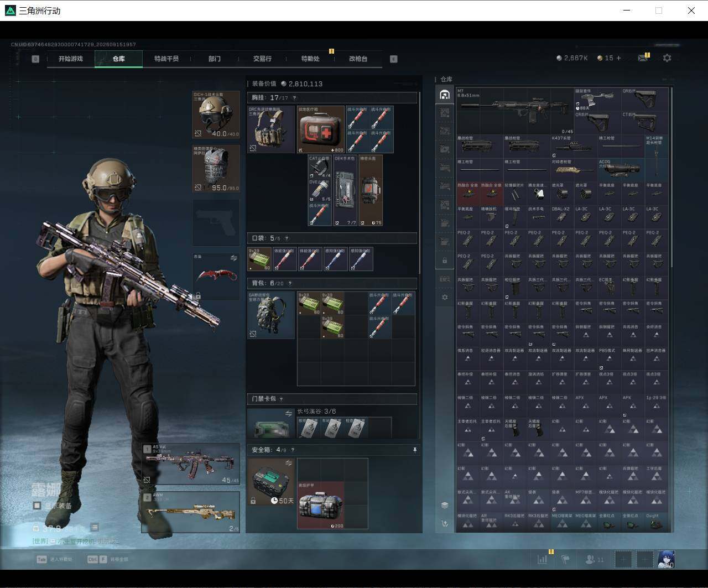Click the plus button next to 15

click(x=618, y=58)
